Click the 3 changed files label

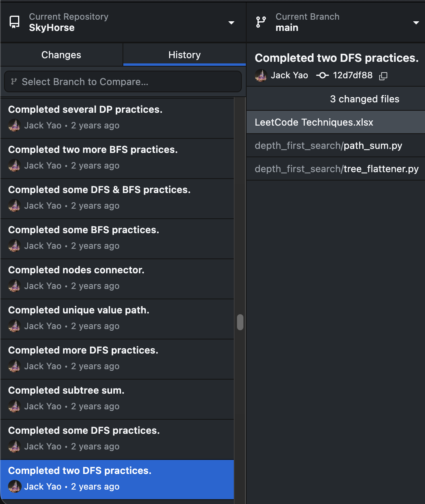coord(365,99)
